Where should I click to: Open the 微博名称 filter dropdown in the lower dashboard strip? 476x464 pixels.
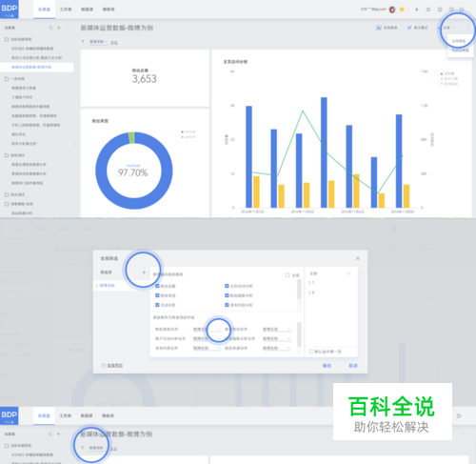[x=98, y=448]
